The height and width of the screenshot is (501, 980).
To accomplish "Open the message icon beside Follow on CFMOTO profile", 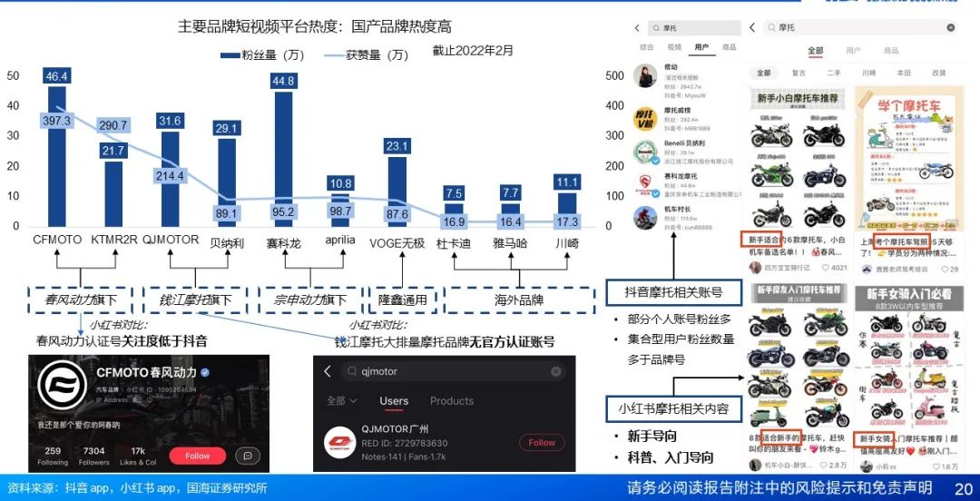I will click(248, 456).
